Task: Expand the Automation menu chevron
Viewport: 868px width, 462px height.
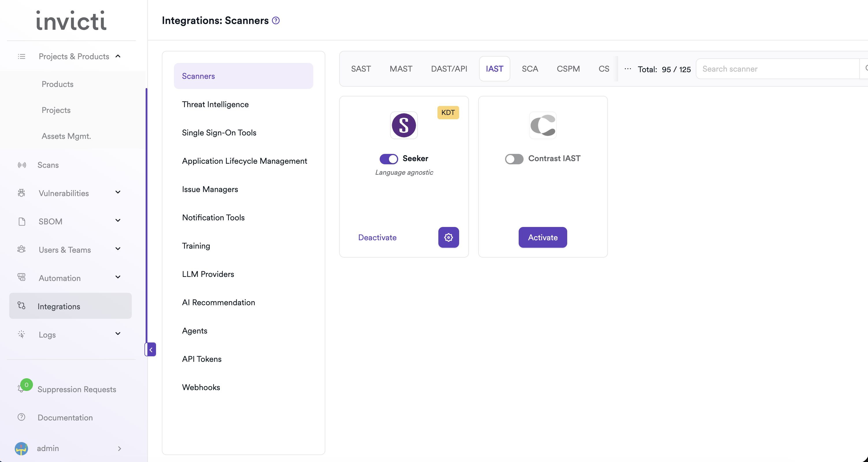Action: click(x=118, y=277)
